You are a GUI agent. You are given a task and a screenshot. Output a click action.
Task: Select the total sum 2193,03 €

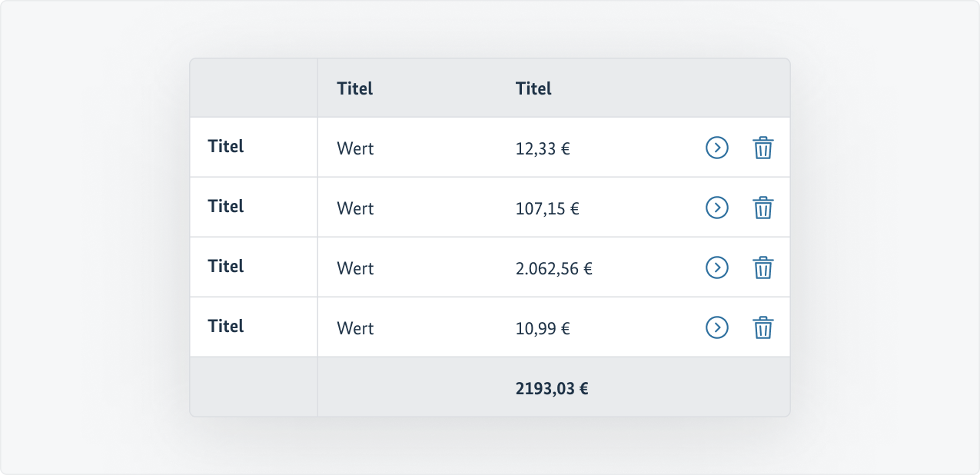tap(552, 388)
